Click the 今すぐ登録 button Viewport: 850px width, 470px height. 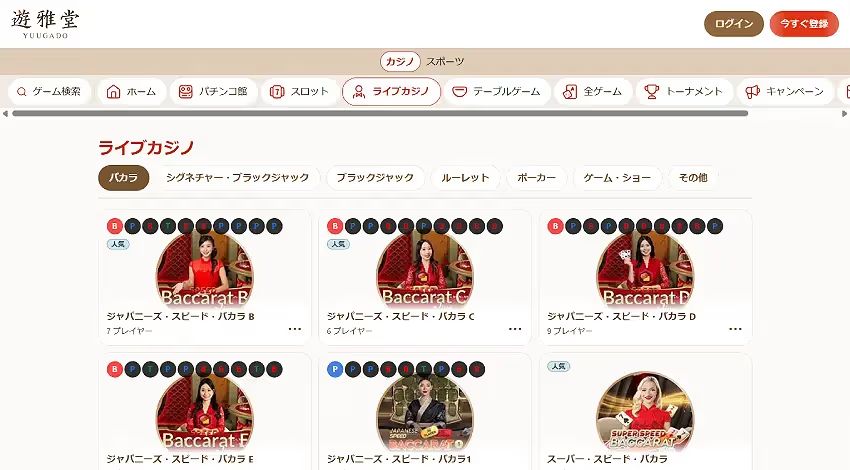point(804,24)
